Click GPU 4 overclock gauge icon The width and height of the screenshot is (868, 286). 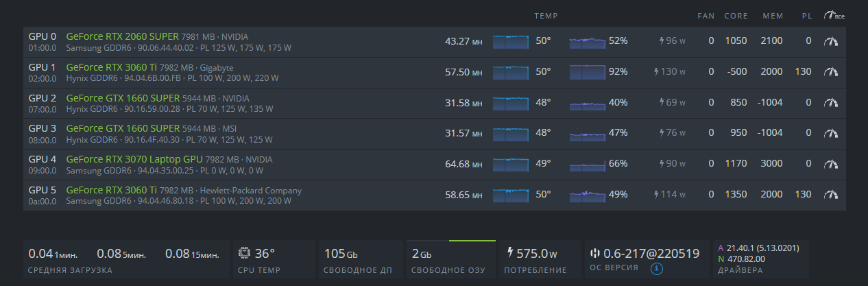click(x=831, y=163)
